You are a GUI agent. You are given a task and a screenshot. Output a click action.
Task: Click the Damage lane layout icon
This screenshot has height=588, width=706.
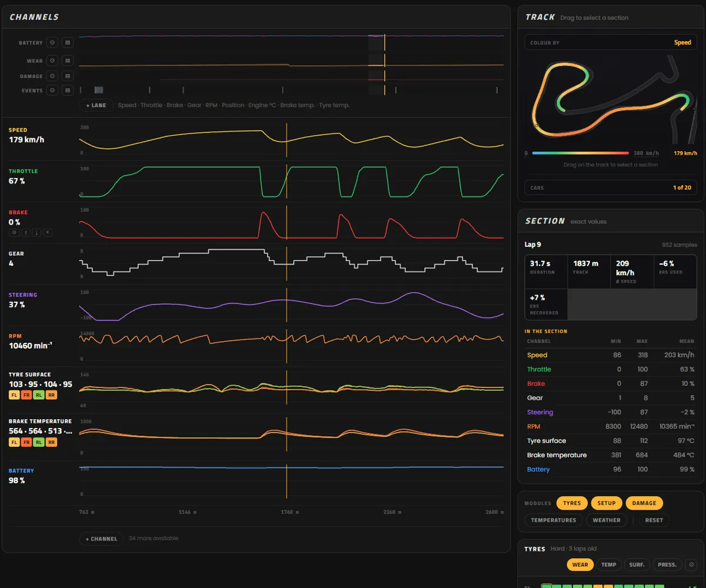68,76
